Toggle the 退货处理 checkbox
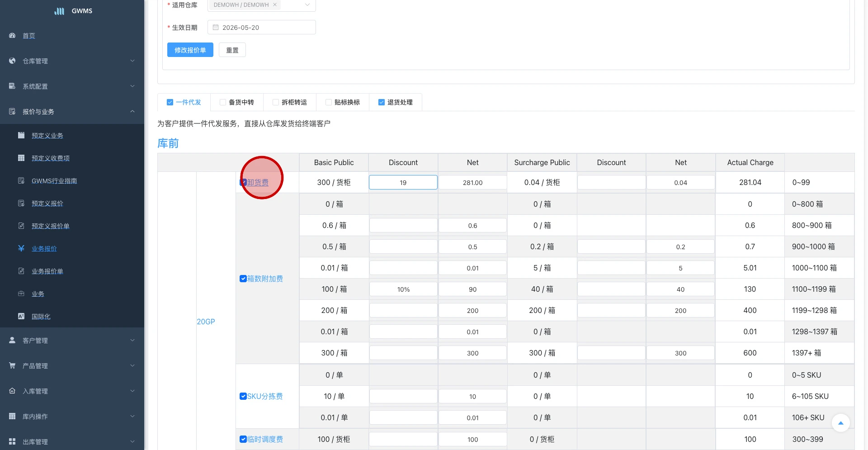Viewport: 868px width, 450px height. click(382, 102)
